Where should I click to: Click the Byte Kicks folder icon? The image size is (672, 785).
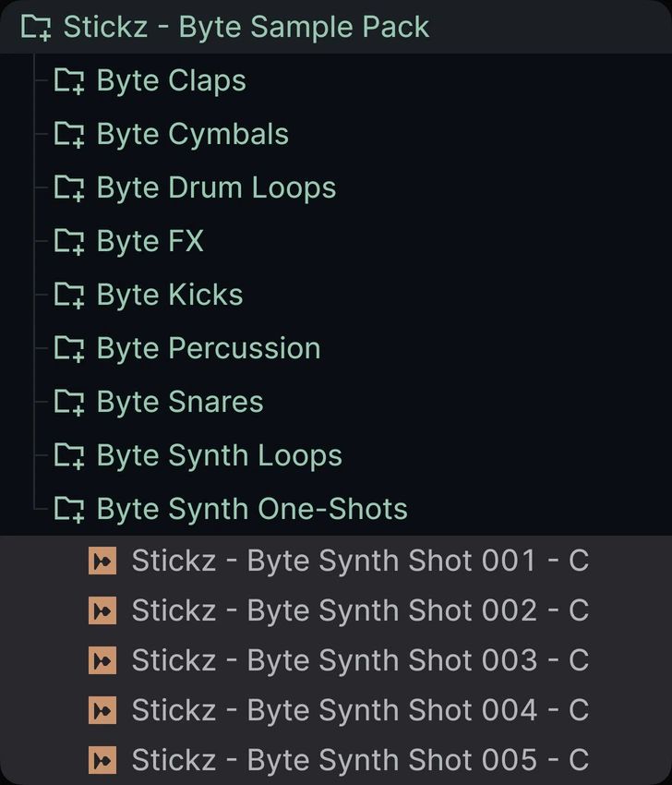(x=70, y=296)
